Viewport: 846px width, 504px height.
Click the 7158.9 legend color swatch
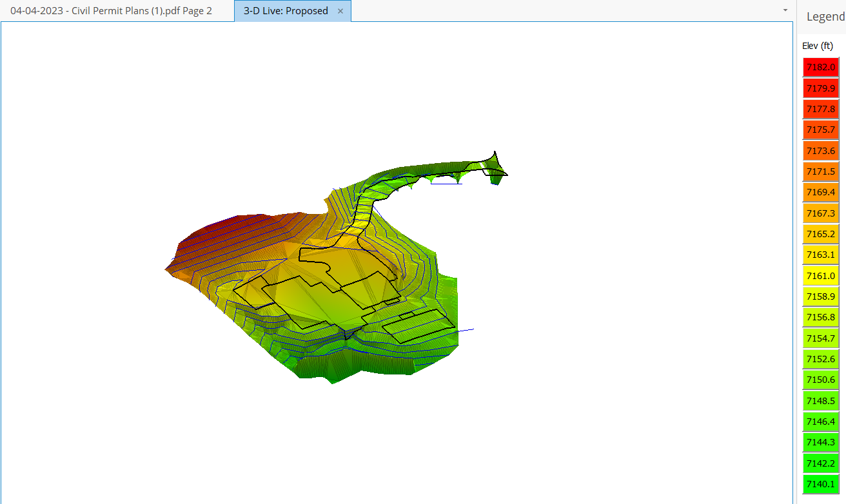click(820, 296)
